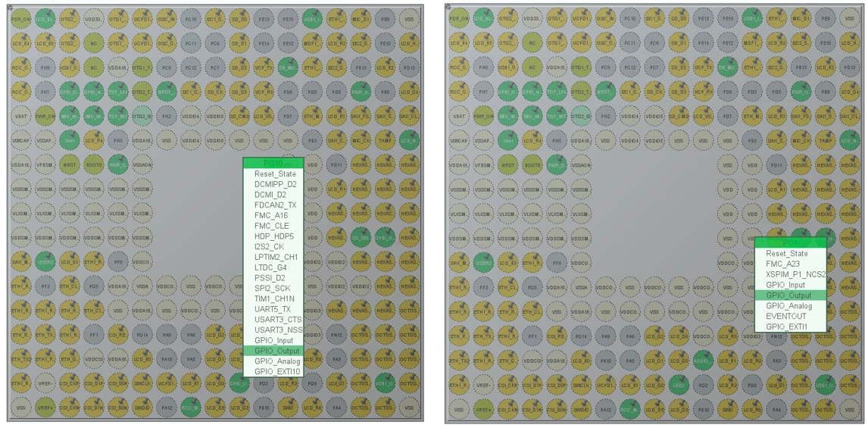Assign FDCAN2_TX to pin PG10
868x425 pixels.
273,205
